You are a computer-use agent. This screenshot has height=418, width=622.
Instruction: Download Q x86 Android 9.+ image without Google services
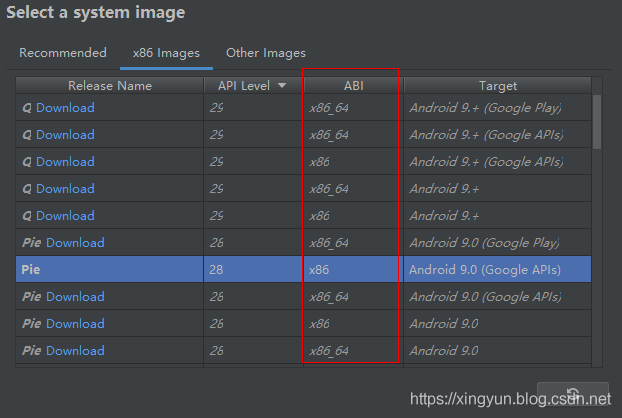coord(65,216)
